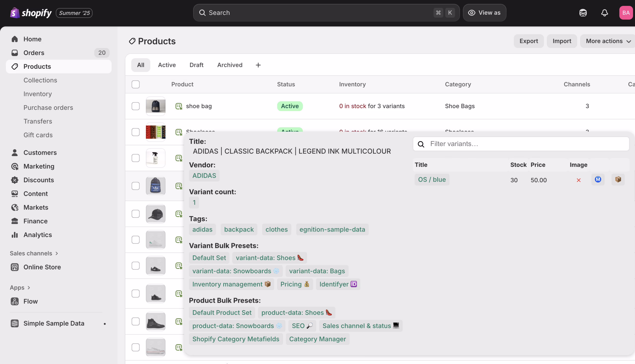635x364 pixels.
Task: Expand the Apps section
Action: point(20,287)
